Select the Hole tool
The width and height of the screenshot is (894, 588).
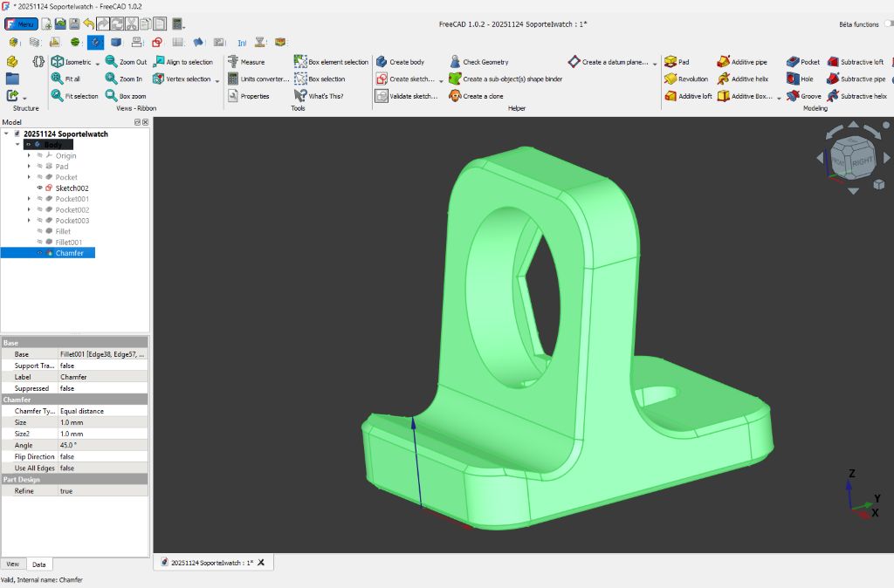tap(800, 79)
